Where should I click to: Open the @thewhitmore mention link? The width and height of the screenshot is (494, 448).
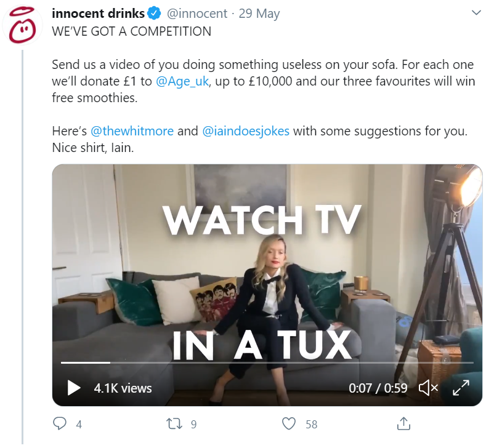point(132,131)
